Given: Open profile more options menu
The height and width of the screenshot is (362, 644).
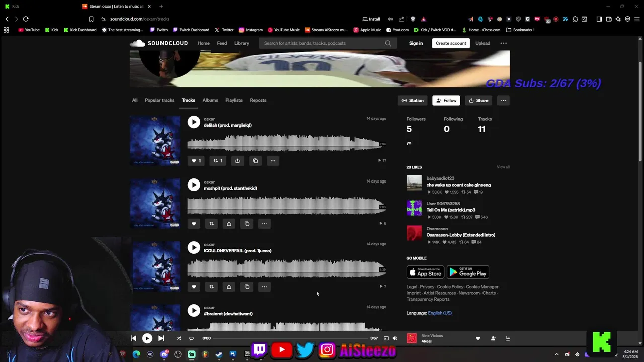Looking at the screenshot, I should [x=503, y=101].
